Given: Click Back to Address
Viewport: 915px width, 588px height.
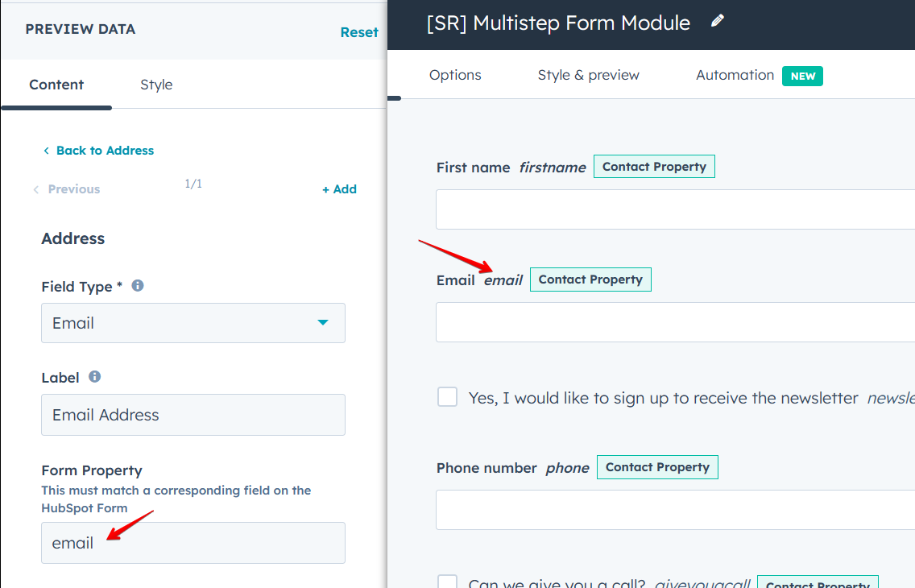Looking at the screenshot, I should click(105, 151).
